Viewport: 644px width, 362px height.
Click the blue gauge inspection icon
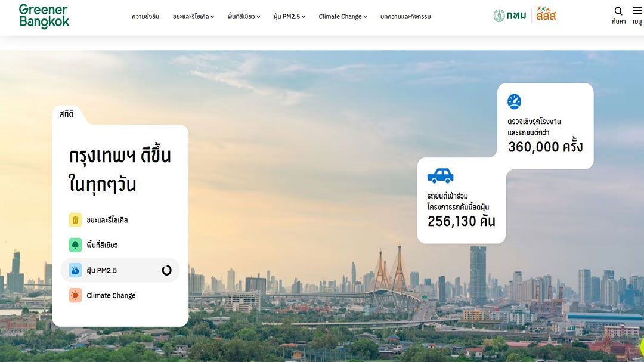point(514,101)
